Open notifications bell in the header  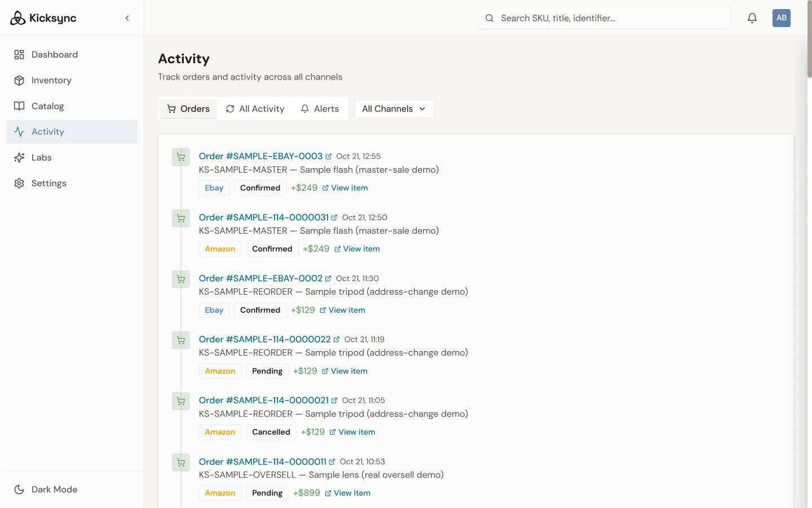point(752,18)
